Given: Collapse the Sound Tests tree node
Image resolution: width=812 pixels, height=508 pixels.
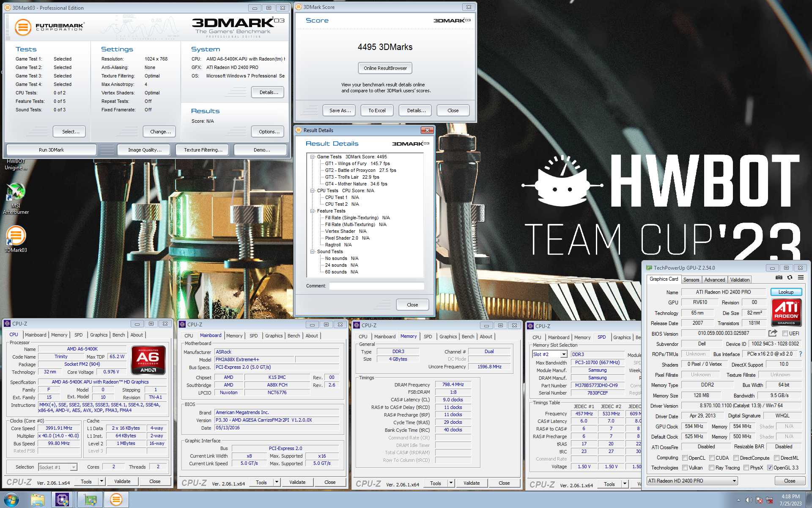Looking at the screenshot, I should point(313,251).
